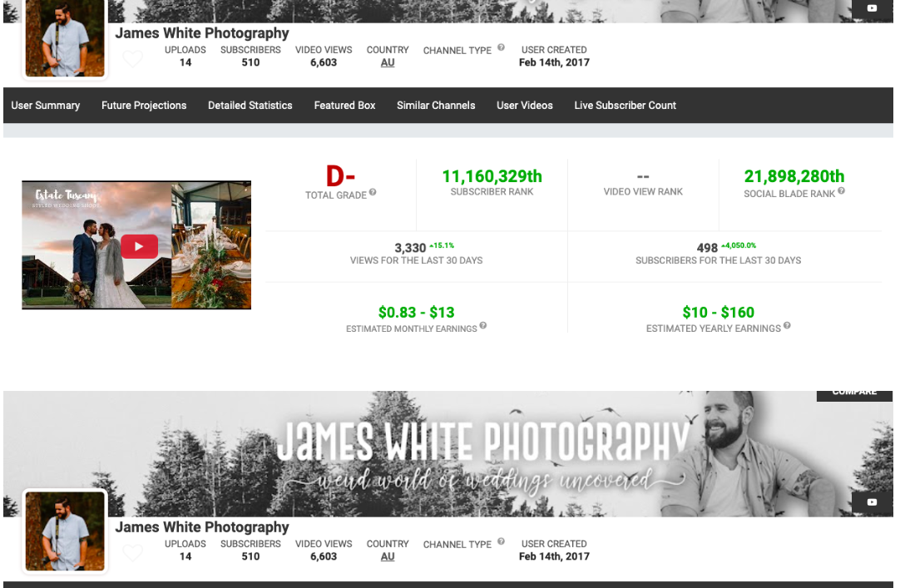The width and height of the screenshot is (900, 588).
Task: Click the Estimated Yearly Earnings help icon
Action: pyautogui.click(x=787, y=325)
